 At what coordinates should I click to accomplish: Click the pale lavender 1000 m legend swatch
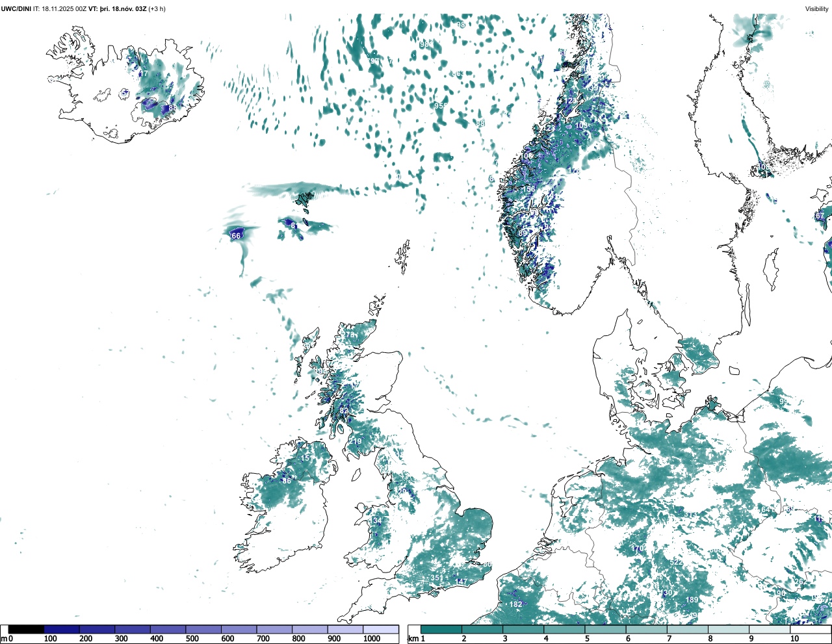(x=381, y=630)
